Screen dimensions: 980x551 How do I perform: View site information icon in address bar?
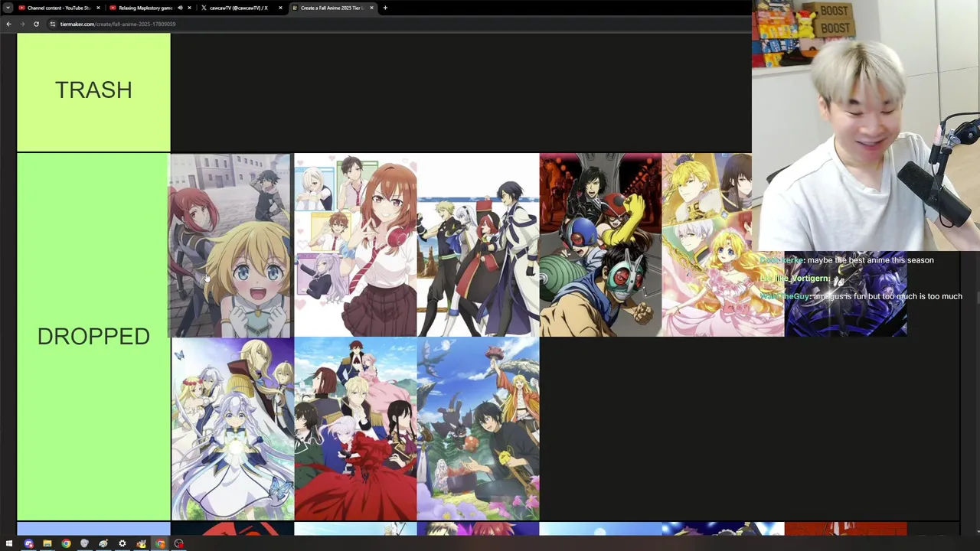pos(53,24)
